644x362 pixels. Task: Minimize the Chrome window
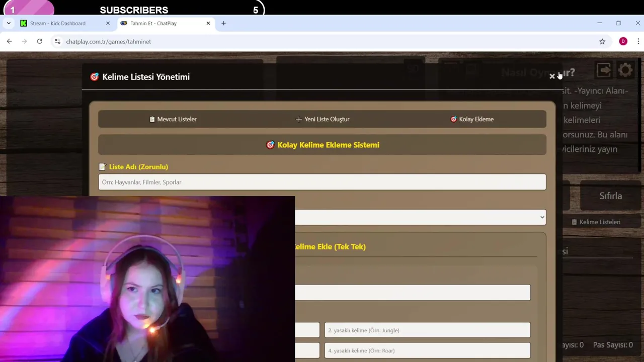click(x=599, y=23)
